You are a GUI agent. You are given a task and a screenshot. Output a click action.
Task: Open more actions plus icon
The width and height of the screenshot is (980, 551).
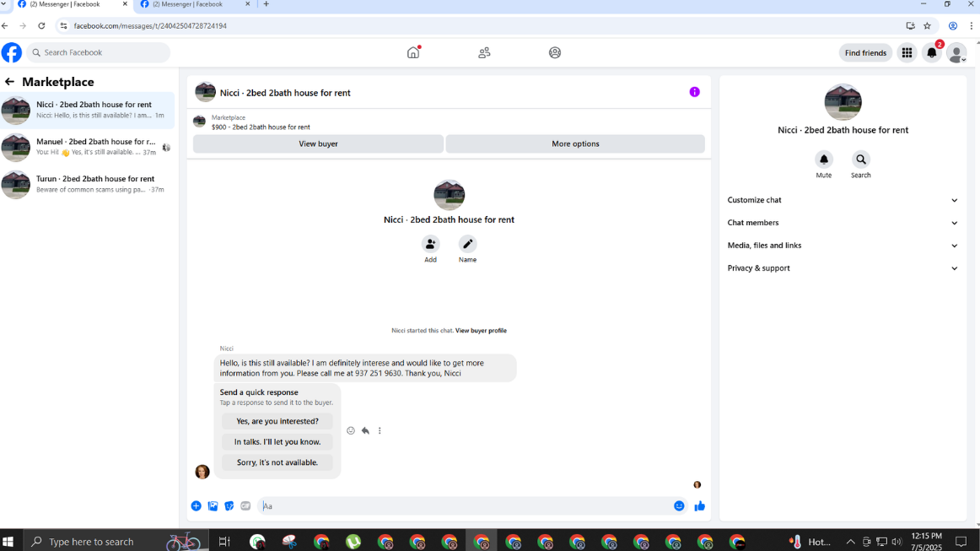point(197,506)
